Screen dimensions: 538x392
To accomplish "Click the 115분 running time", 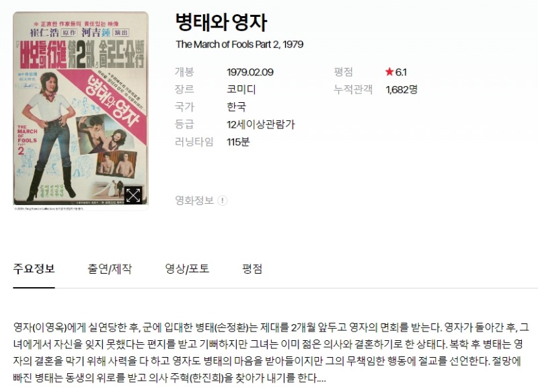I will point(238,142).
